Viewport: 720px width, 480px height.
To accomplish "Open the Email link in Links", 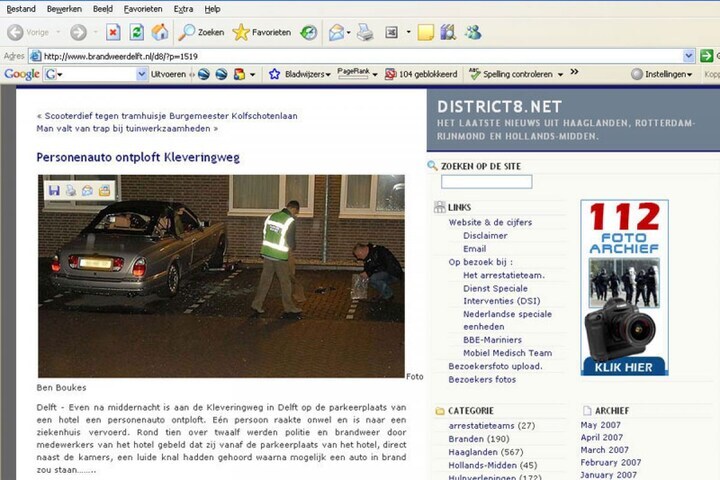I will (x=474, y=249).
